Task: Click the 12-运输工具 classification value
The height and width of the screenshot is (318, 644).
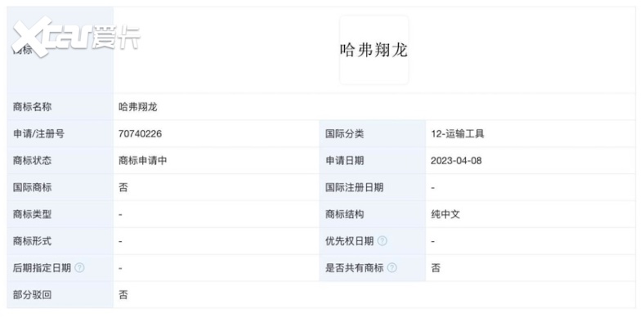Action: pyautogui.click(x=457, y=134)
